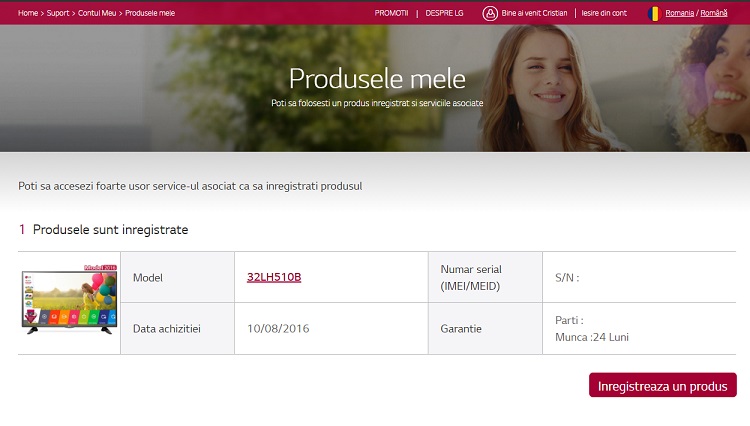The height and width of the screenshot is (426, 750).
Task: Click the Munca 24 Luni warranty text
Action: [x=592, y=337]
